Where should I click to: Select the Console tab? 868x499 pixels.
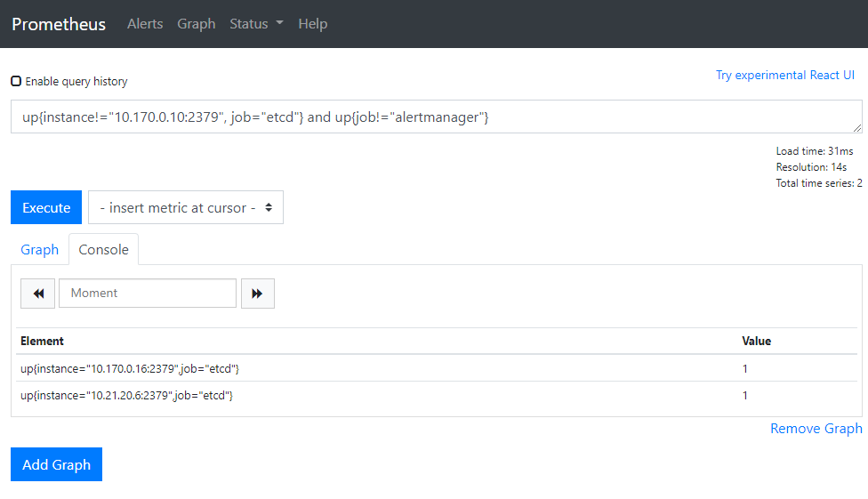(x=104, y=250)
